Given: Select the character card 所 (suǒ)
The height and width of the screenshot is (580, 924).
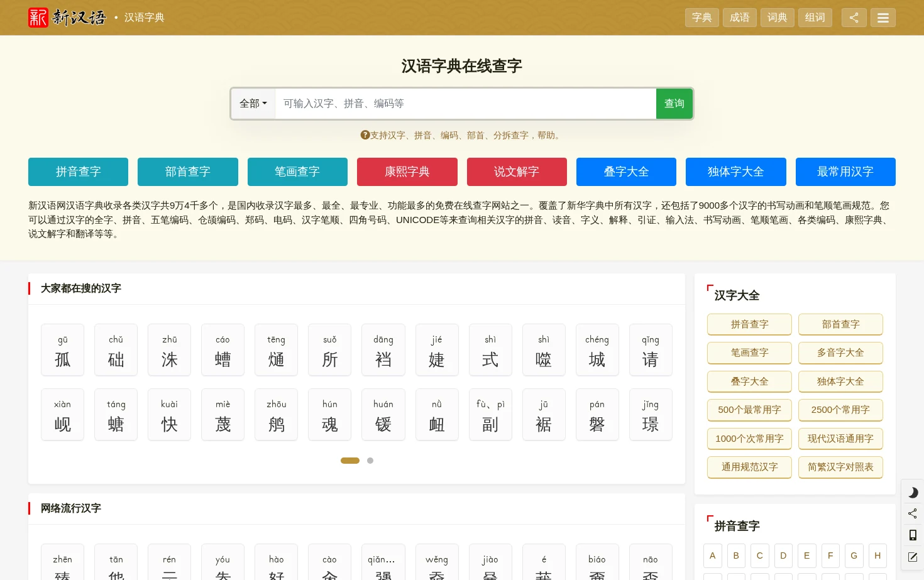Looking at the screenshot, I should 329,350.
